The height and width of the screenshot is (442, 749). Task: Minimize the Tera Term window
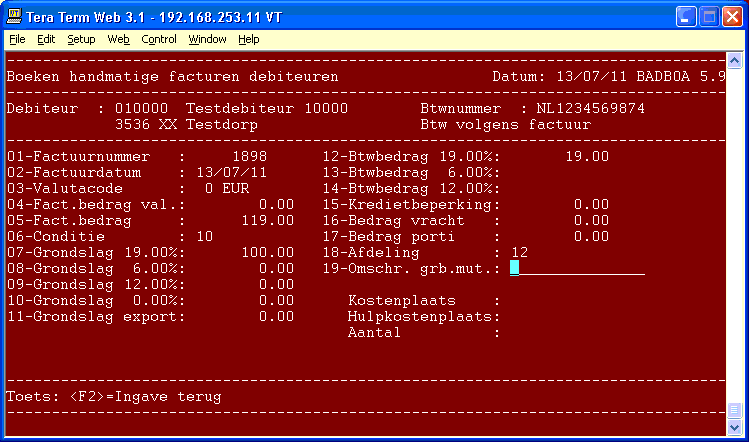685,16
